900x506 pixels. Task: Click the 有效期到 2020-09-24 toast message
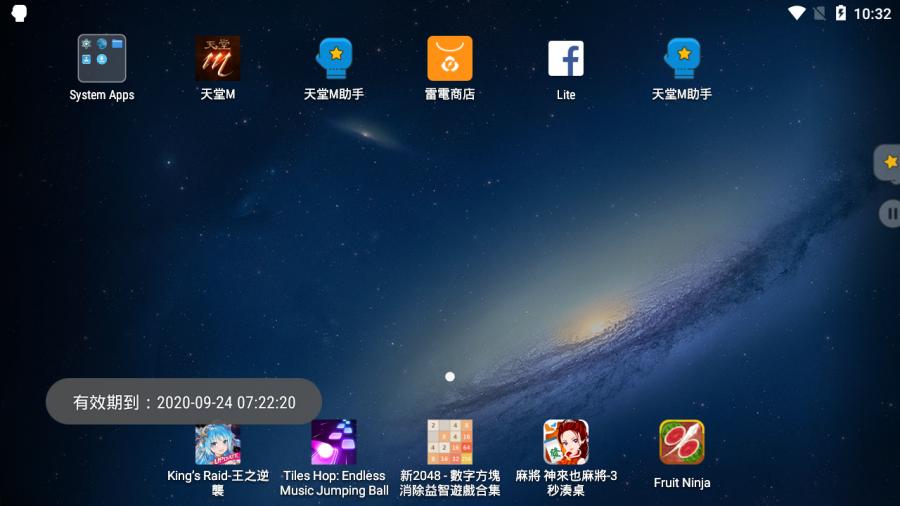[x=184, y=402]
